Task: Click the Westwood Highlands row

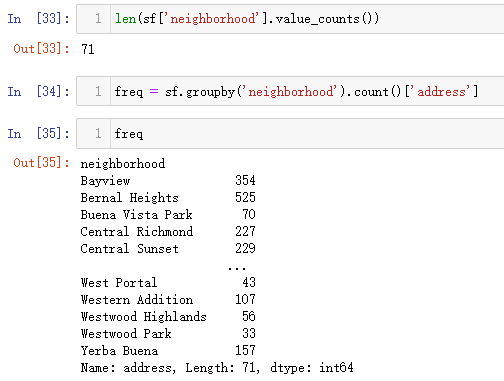Action: (168, 316)
